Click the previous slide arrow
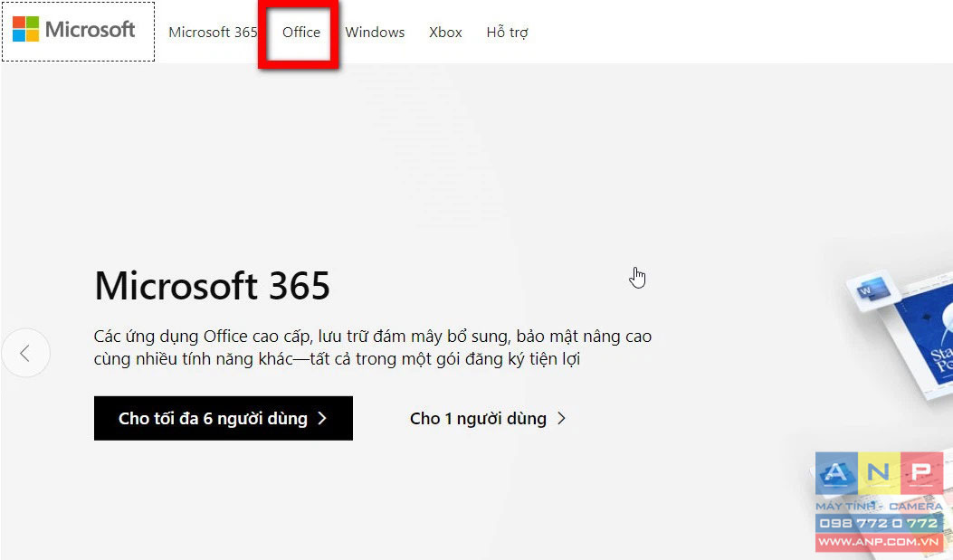The height and width of the screenshot is (560, 953). click(x=25, y=353)
